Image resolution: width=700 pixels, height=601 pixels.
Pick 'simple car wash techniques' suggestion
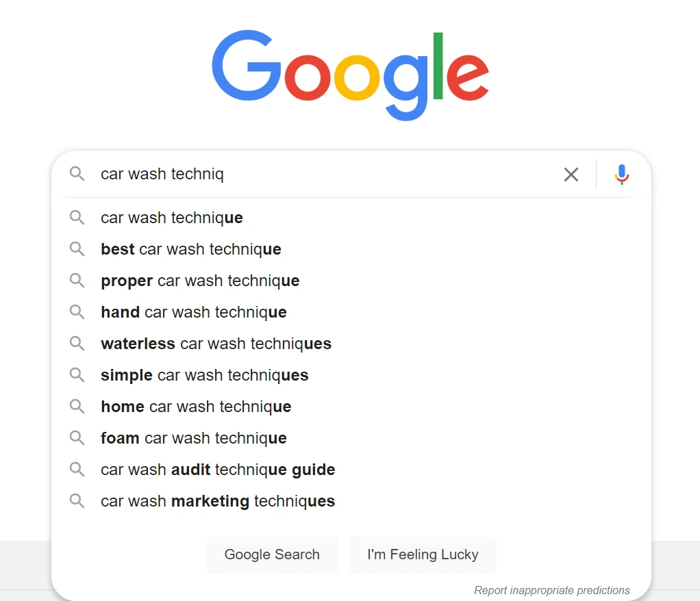[x=351, y=375]
